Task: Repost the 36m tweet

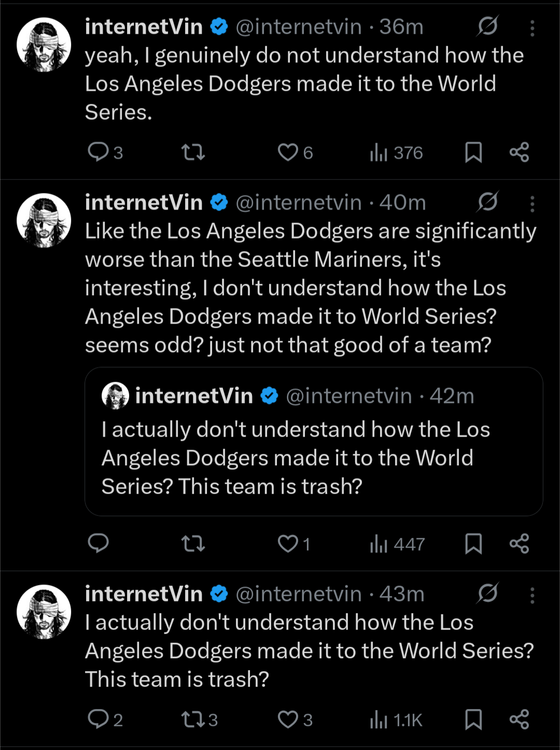Action: tap(193, 152)
